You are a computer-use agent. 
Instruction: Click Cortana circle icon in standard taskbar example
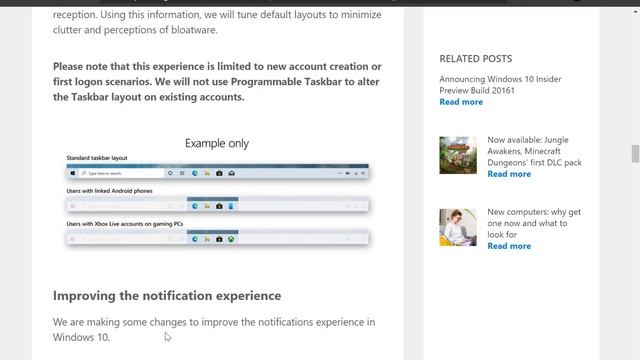pos(170,173)
